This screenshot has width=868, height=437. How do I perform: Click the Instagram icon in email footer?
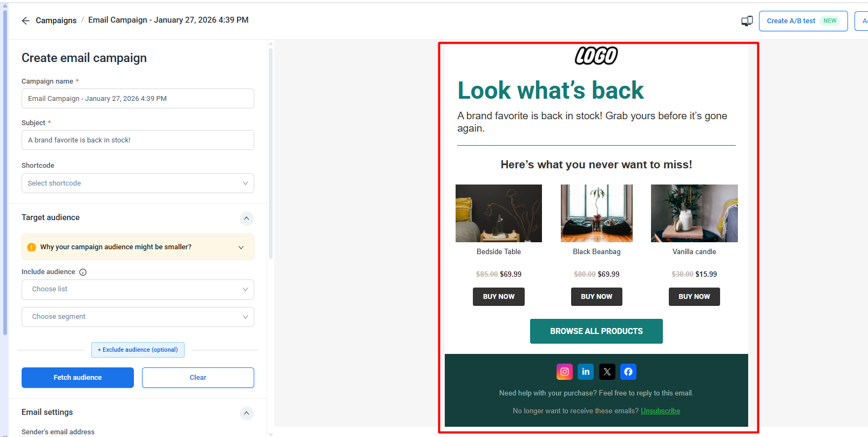565,372
